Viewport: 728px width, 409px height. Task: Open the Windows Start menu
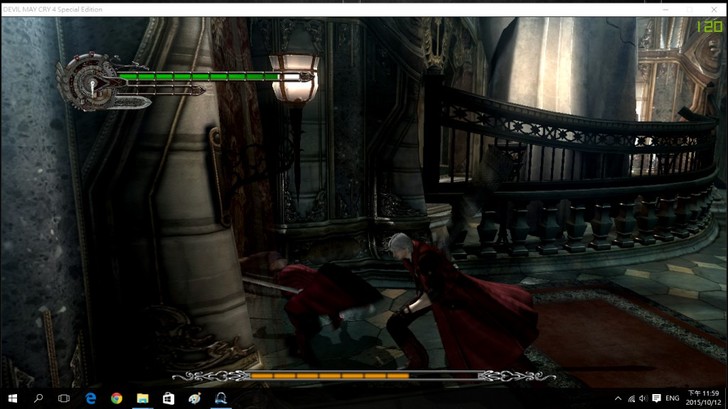click(13, 398)
